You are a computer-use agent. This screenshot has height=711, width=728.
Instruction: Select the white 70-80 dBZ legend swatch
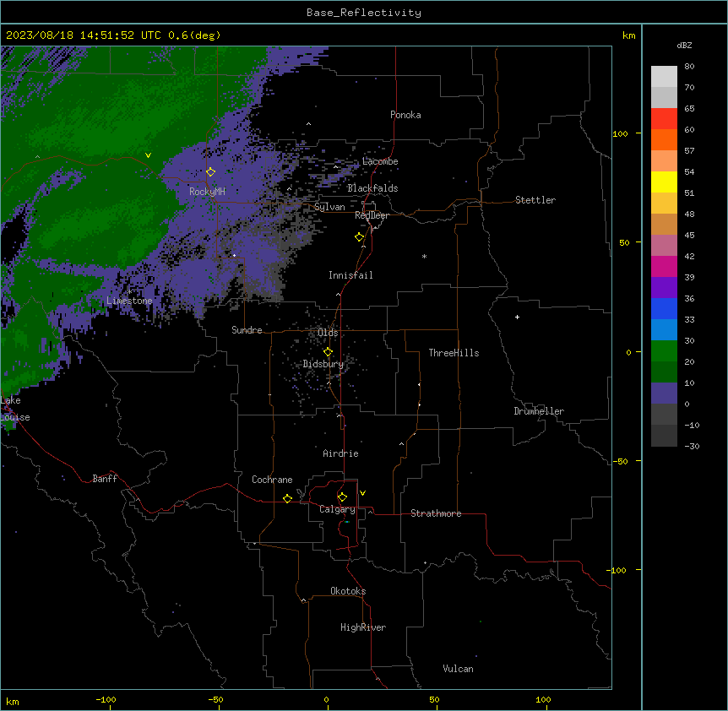pyautogui.click(x=664, y=76)
